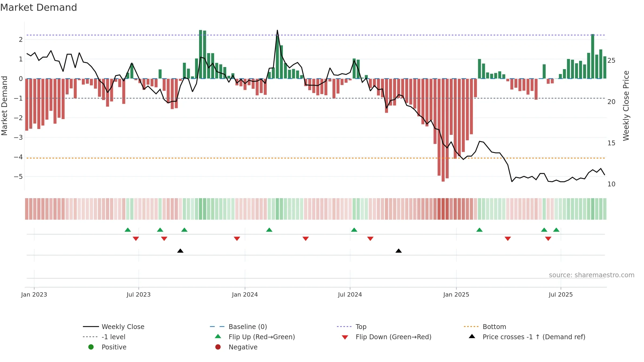Viewport: 644px width, 362px height.
Task: Click the Positive legend green dot
Action: (91, 347)
